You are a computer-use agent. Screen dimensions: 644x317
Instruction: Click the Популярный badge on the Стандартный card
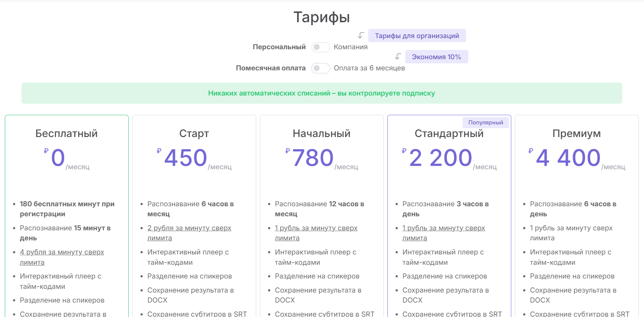[485, 123]
